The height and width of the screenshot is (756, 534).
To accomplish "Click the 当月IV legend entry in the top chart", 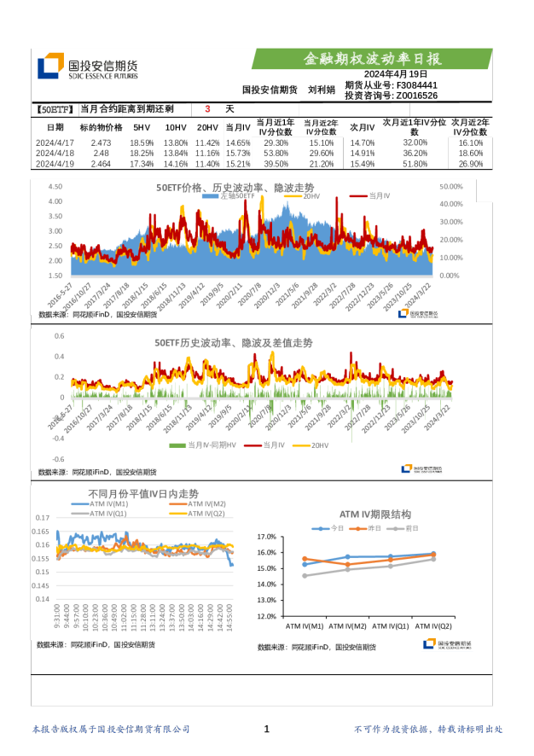I will tap(371, 196).
